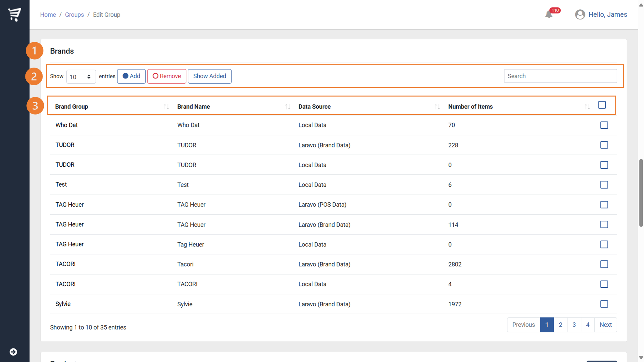
Task: Expand the sidebar with the arrow icon
Action: click(13, 352)
